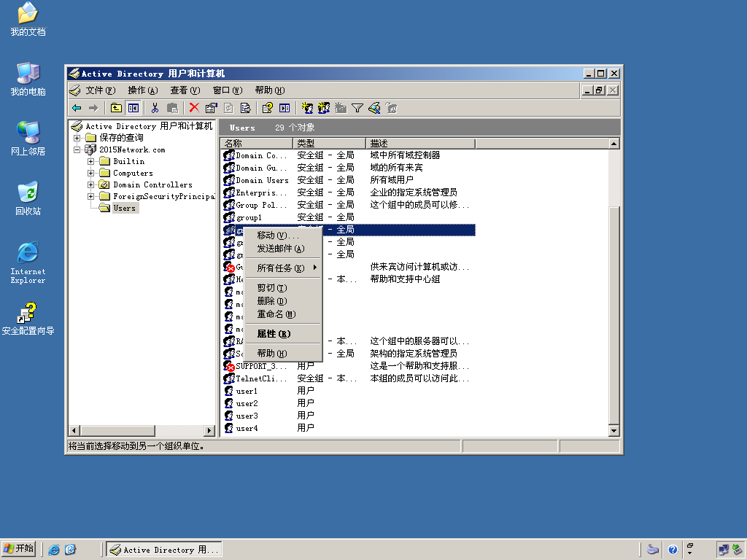Click the 开始 Start button

(x=20, y=549)
